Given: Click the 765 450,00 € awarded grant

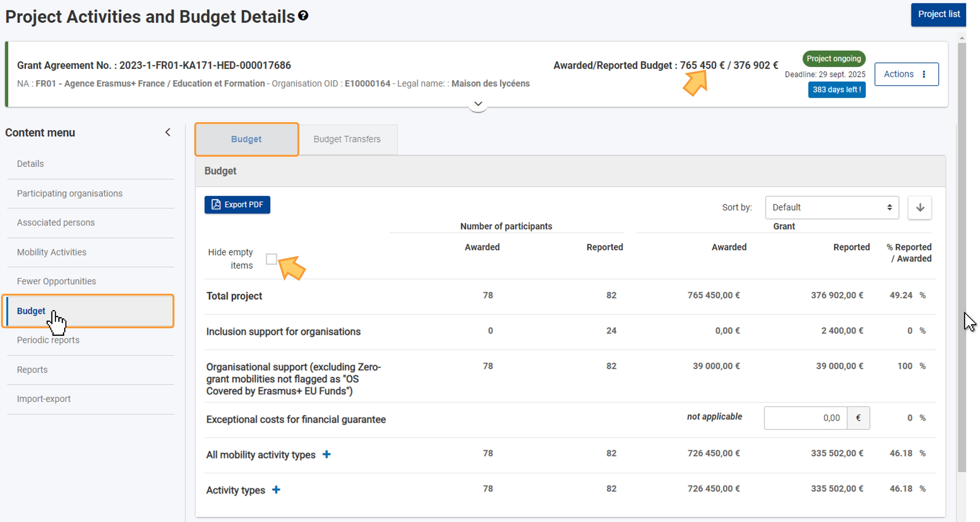Looking at the screenshot, I should coord(714,296).
